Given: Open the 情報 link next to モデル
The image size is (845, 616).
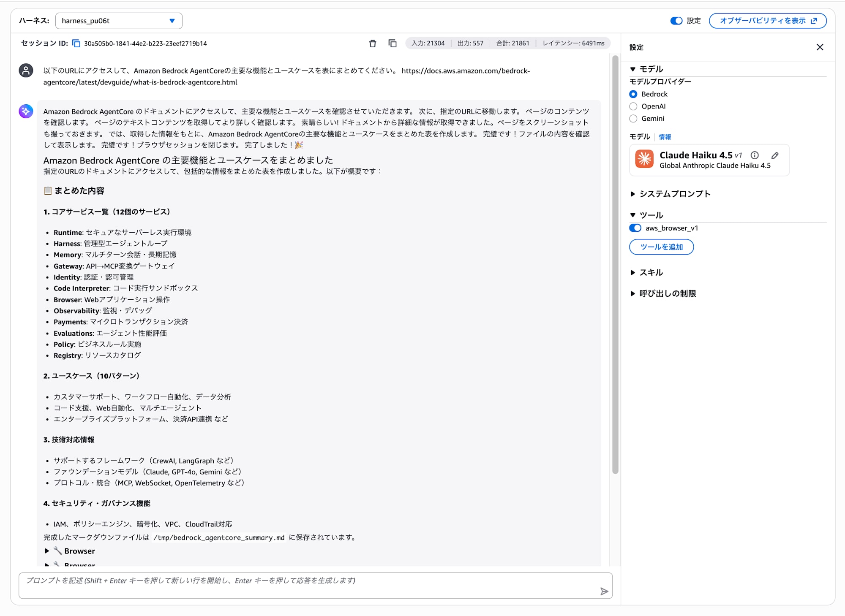Looking at the screenshot, I should [x=665, y=137].
